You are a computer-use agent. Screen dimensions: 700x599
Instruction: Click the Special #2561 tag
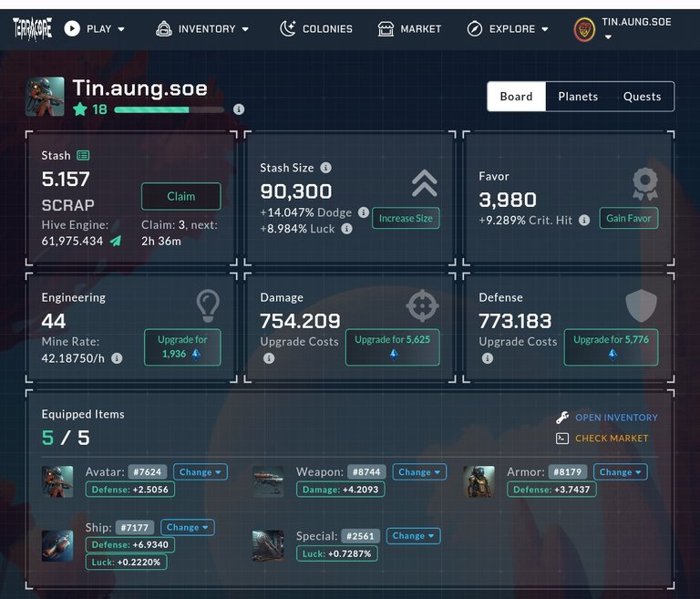click(x=361, y=536)
